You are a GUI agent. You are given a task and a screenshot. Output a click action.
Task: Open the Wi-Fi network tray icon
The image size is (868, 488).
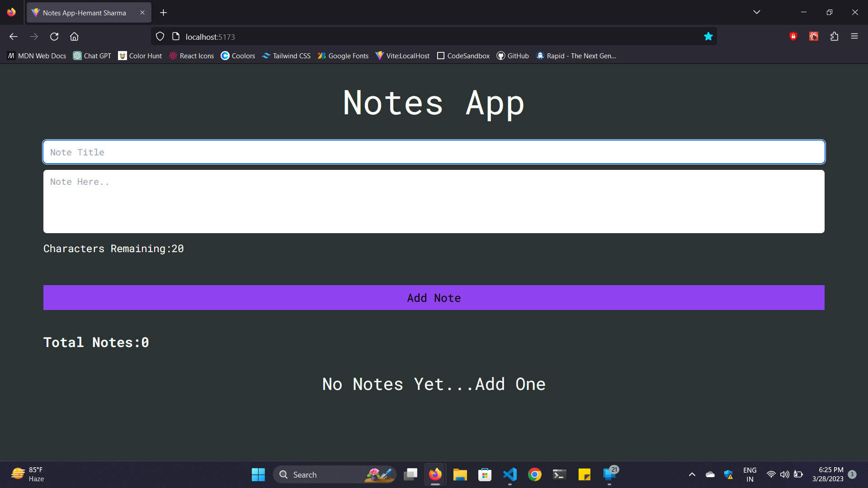[x=771, y=474]
